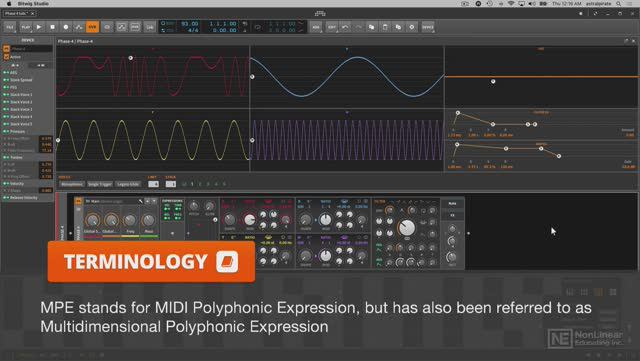Open the ADD menu button
This screenshot has height=361, width=640.
[316, 27]
